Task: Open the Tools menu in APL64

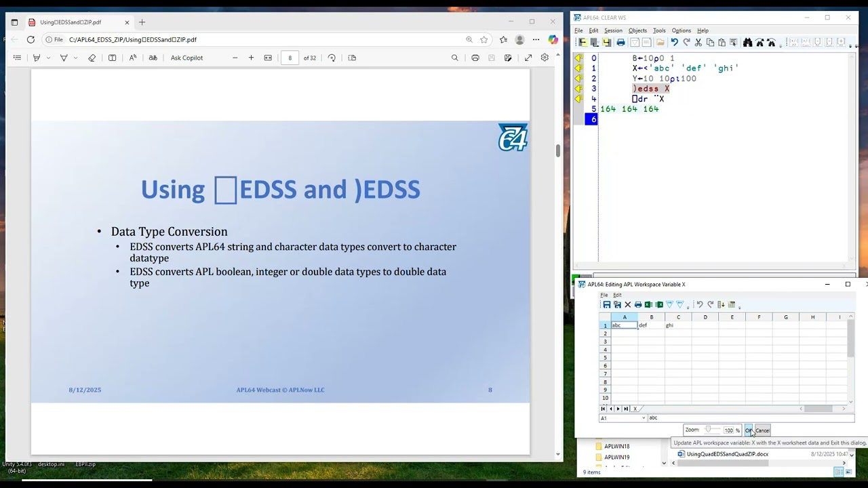Action: [x=659, y=30]
